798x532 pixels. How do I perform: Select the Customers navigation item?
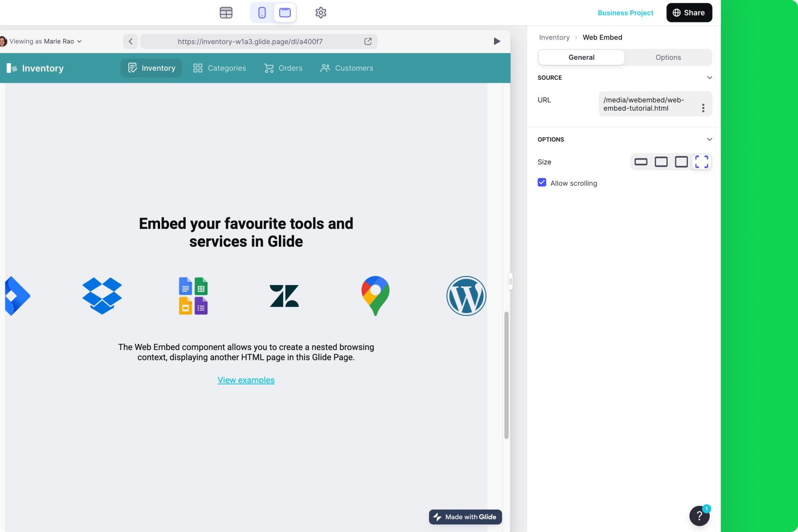pos(347,68)
